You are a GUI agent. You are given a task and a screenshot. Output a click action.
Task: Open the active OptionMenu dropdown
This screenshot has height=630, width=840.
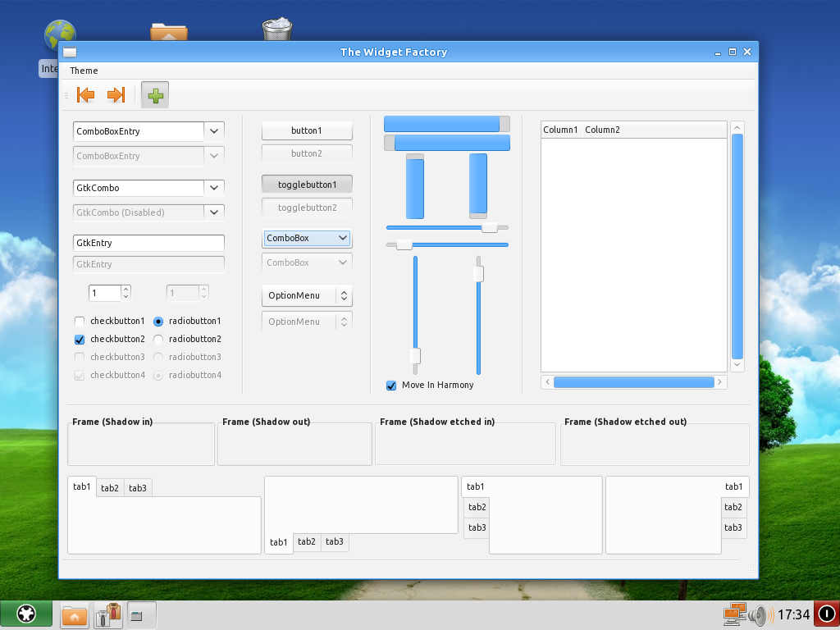[307, 295]
